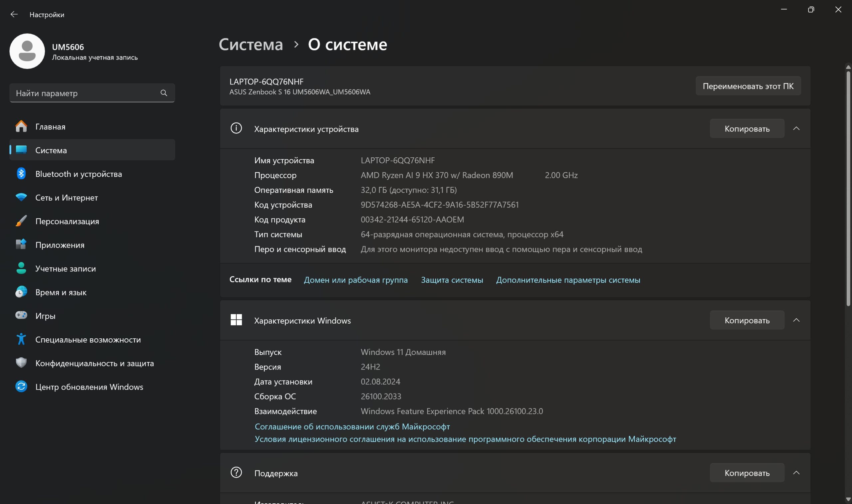Click the Windows 11 Домашняя edition value
852x504 pixels.
[x=403, y=352]
